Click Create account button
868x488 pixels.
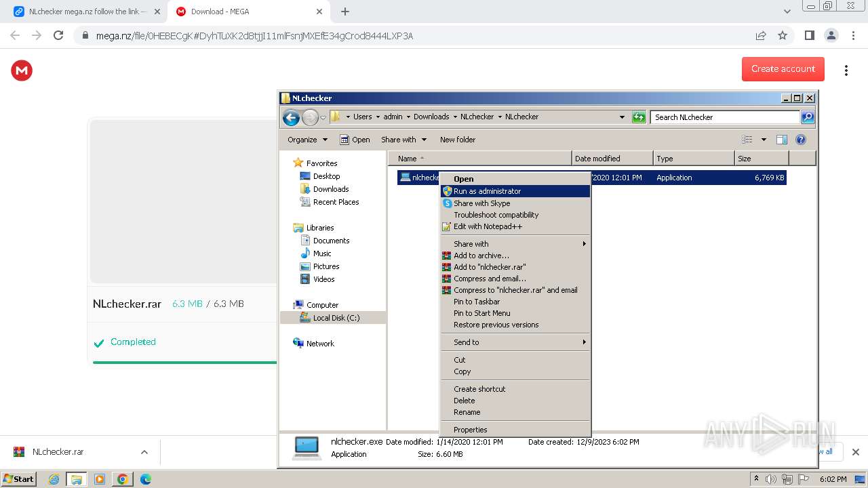point(783,69)
